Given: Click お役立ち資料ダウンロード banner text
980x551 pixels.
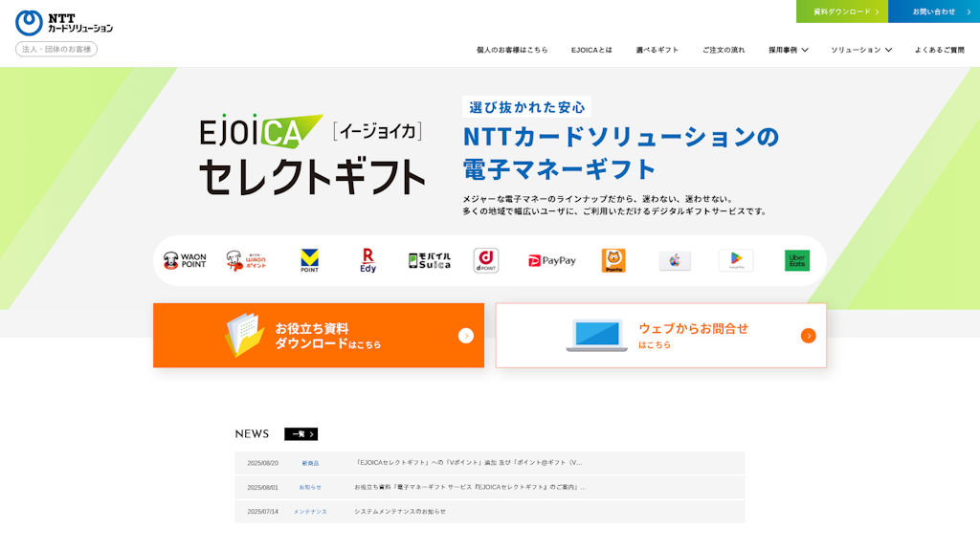Looking at the screenshot, I should tap(327, 336).
